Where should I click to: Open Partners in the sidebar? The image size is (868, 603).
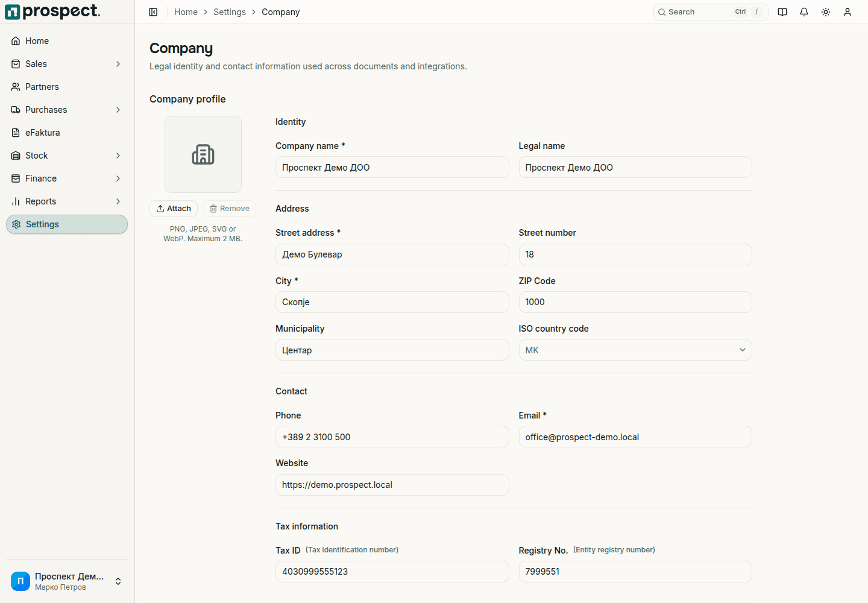(x=67, y=87)
